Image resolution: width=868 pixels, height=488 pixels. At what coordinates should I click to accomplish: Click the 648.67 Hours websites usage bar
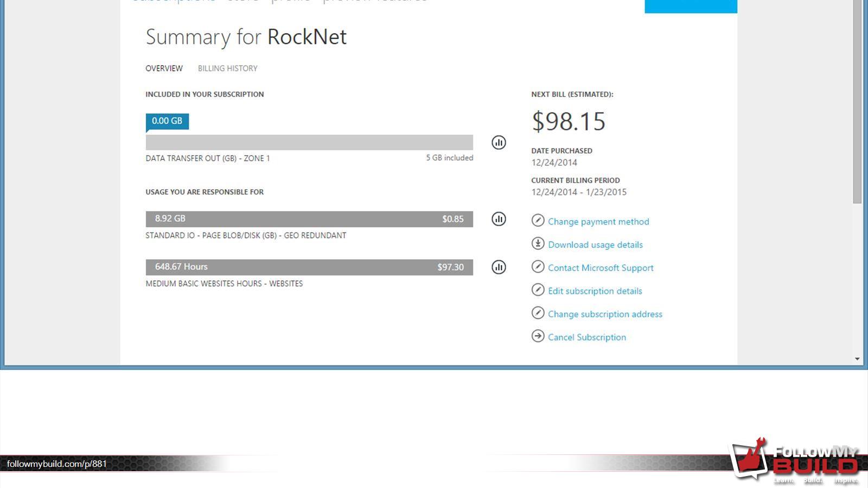click(309, 267)
